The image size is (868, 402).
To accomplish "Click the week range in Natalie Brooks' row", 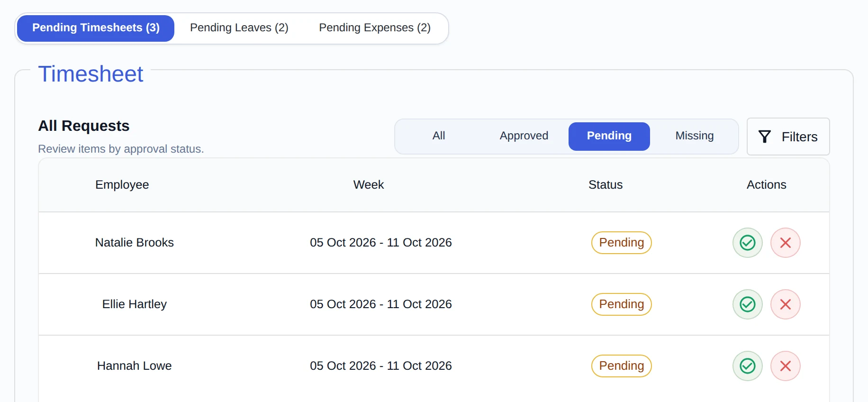I will pos(381,243).
